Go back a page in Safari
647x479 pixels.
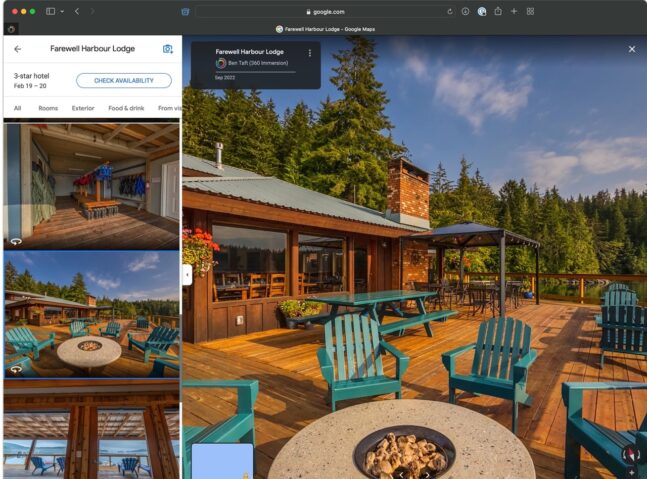(77, 12)
